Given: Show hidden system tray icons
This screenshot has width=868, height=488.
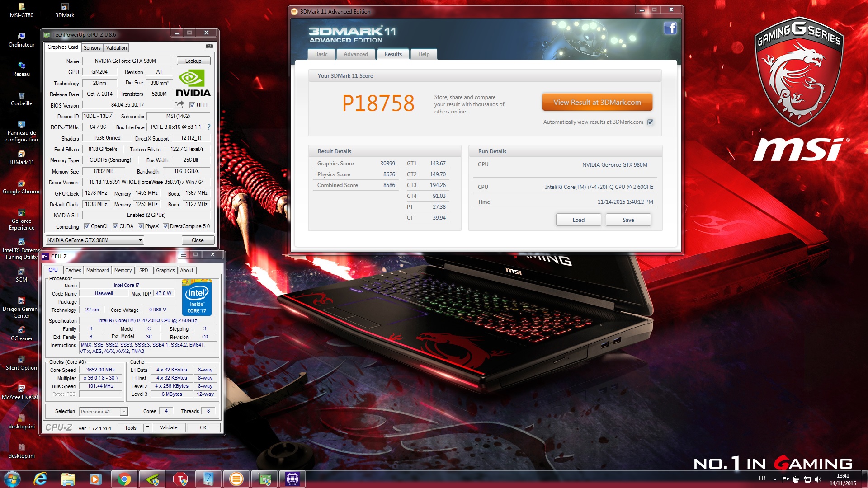Looking at the screenshot, I should [x=774, y=479].
